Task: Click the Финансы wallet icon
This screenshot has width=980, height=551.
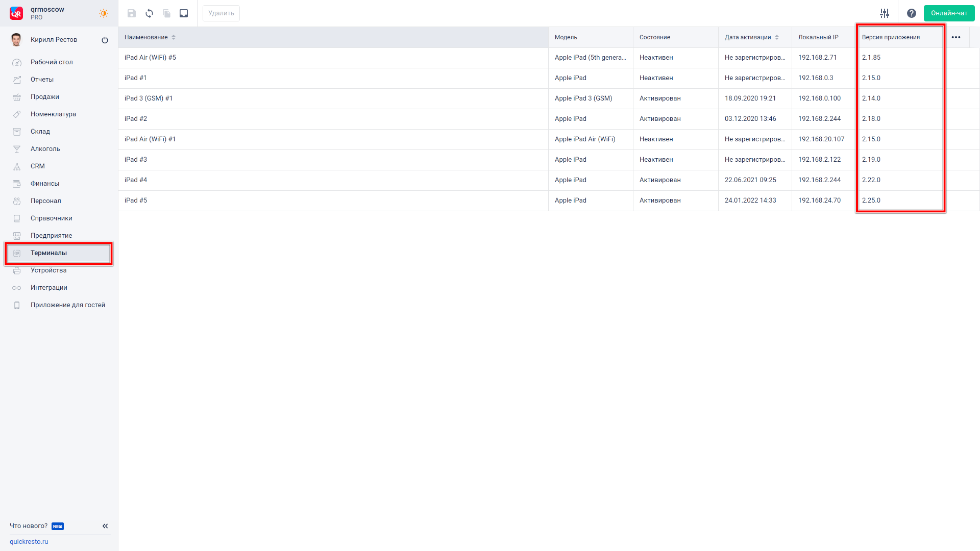Action: point(17,184)
